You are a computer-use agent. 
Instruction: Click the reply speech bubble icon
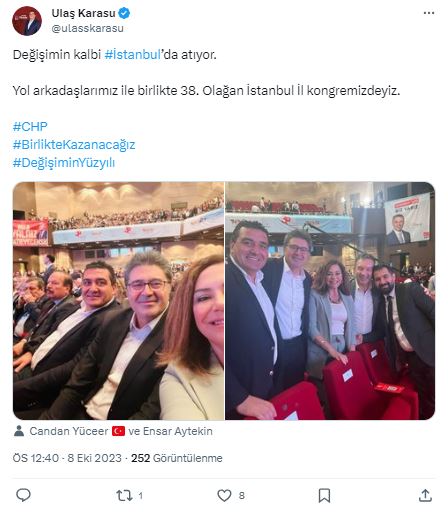[x=23, y=495]
